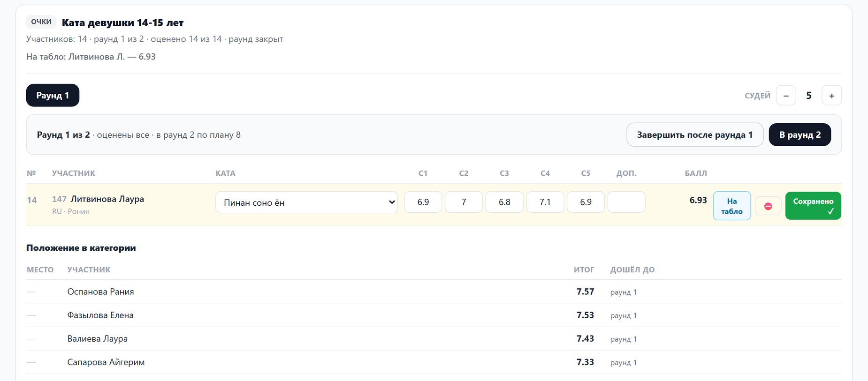Click the ОЧКИ badge next to category title

point(41,22)
